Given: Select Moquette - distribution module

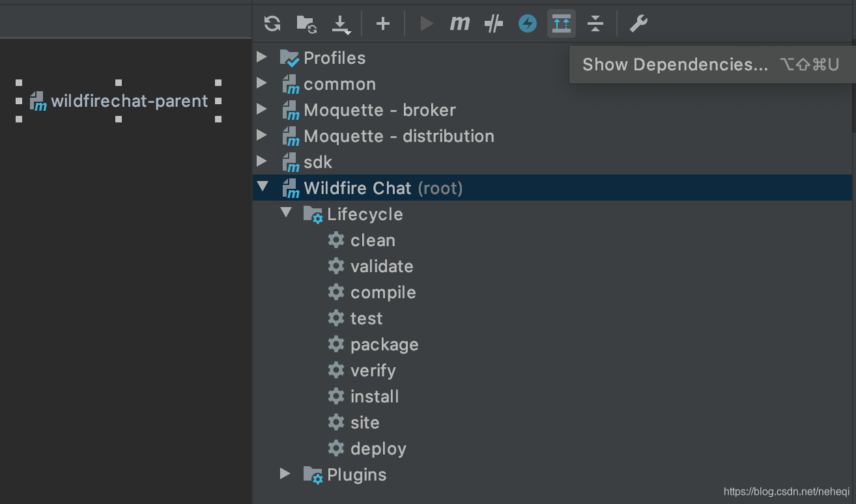Looking at the screenshot, I should coord(399,136).
